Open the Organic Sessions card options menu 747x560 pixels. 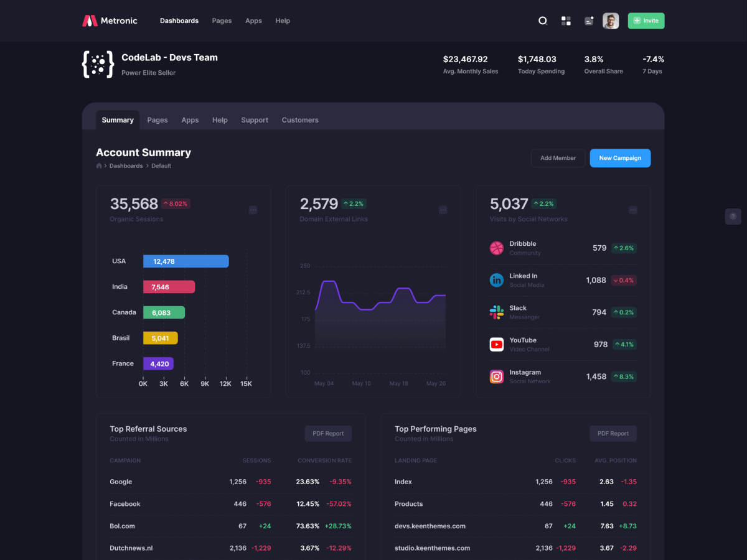coord(253,210)
